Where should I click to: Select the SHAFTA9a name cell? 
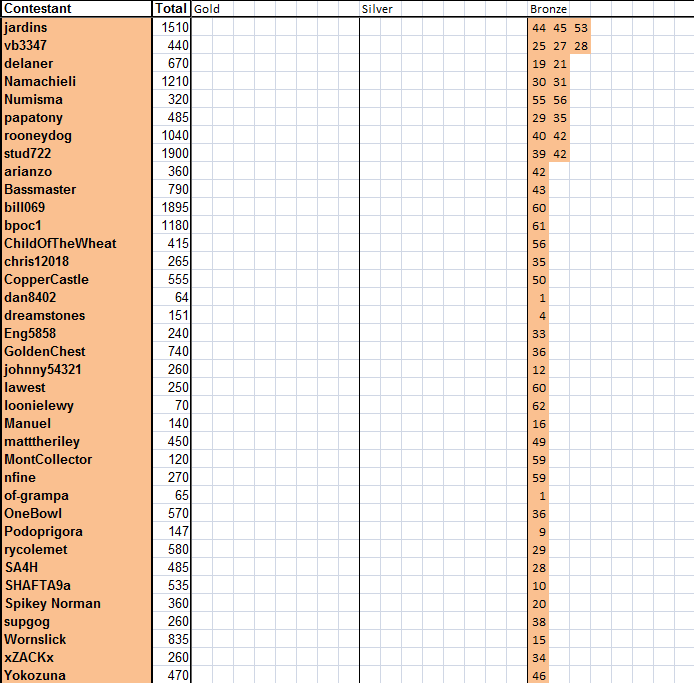[77, 586]
